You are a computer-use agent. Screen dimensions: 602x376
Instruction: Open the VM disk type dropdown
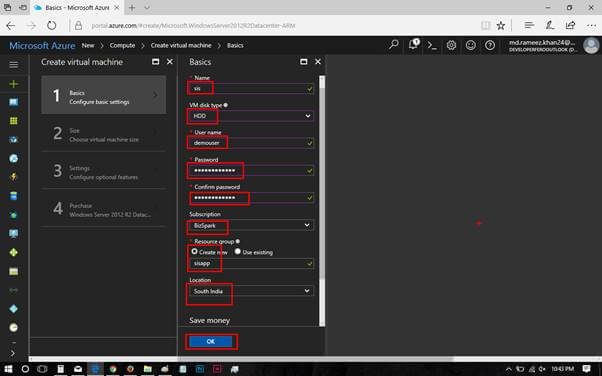click(x=251, y=116)
